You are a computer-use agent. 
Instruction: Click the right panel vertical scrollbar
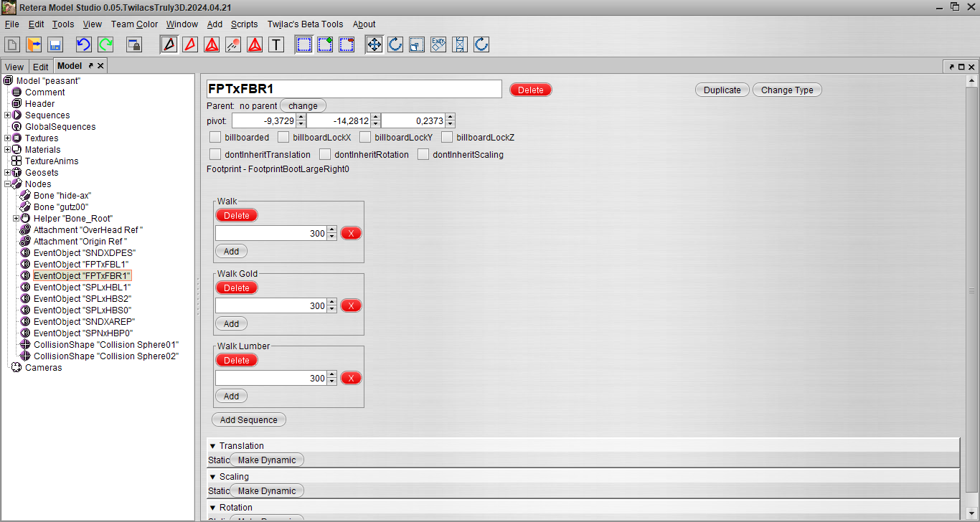click(972, 290)
